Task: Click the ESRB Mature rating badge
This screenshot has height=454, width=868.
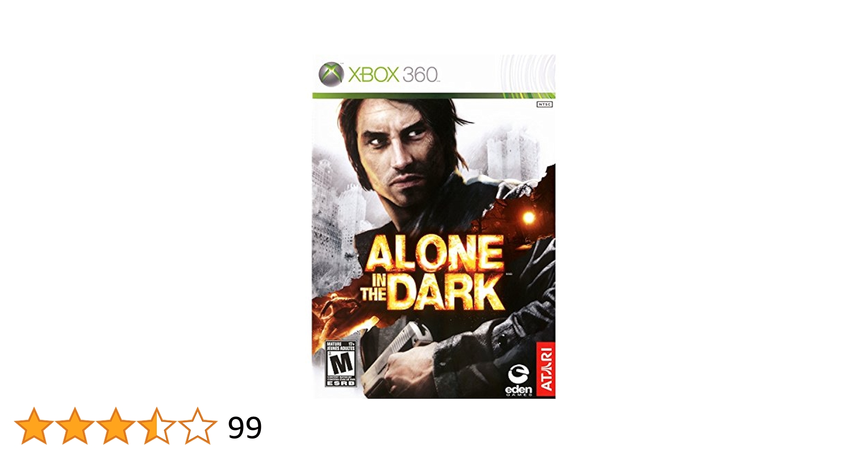Action: coord(341,363)
